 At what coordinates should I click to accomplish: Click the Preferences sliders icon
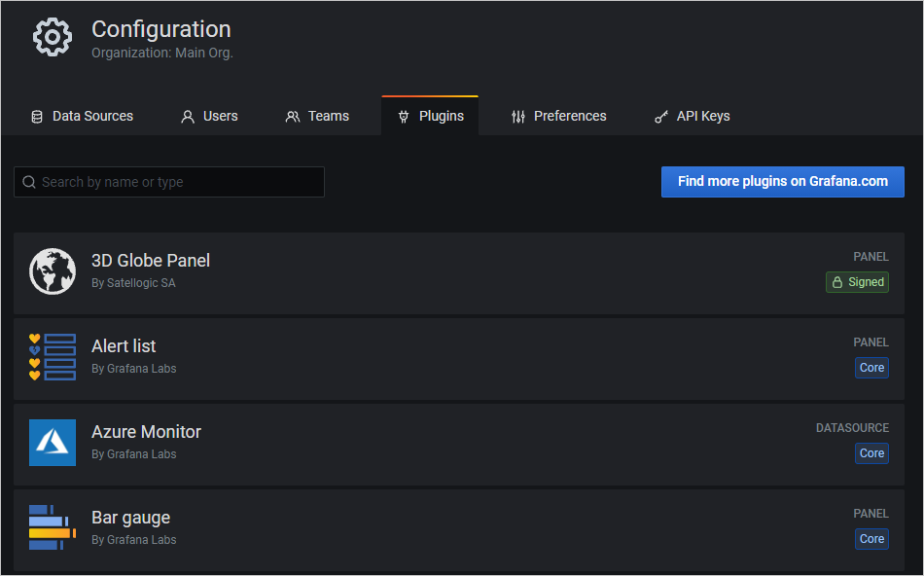click(x=518, y=117)
